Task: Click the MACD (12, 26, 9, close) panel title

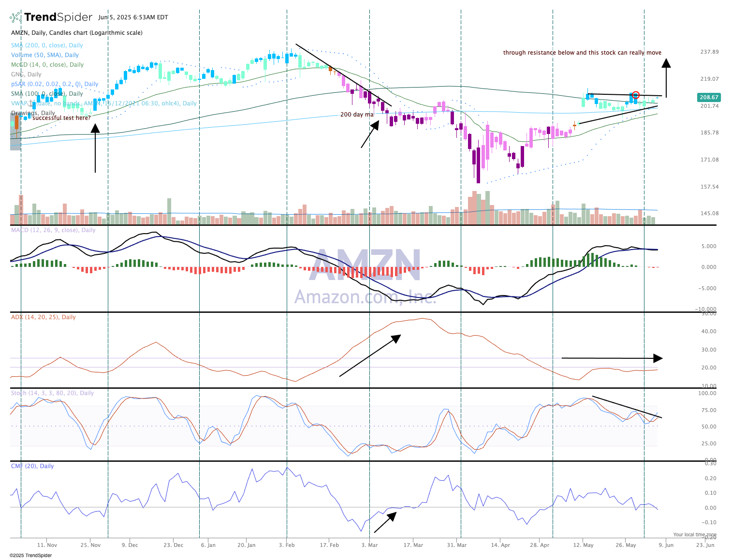Action: click(53, 230)
